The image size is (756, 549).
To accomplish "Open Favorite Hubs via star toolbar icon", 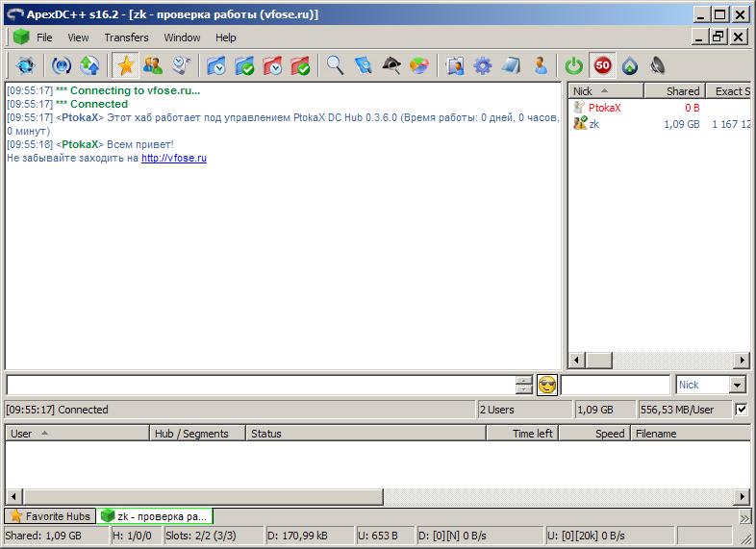I will tap(125, 65).
